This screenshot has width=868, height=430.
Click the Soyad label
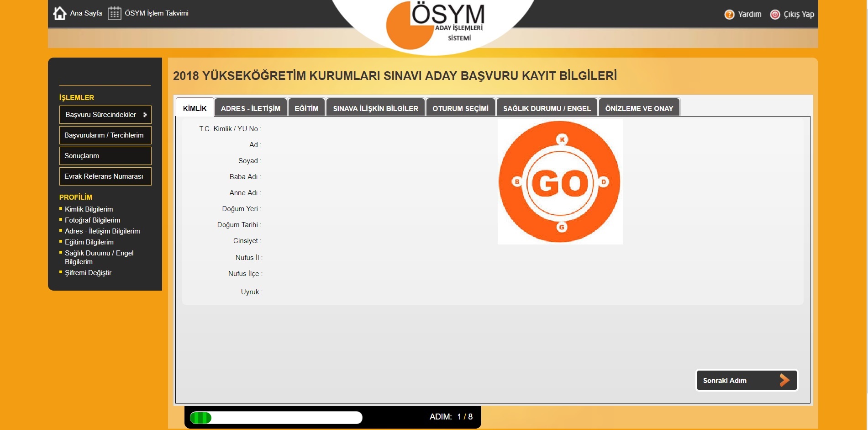pyautogui.click(x=250, y=161)
